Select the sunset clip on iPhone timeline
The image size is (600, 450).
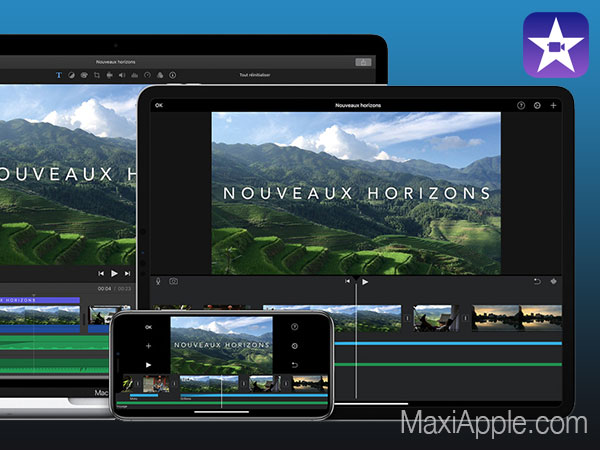tap(310, 384)
